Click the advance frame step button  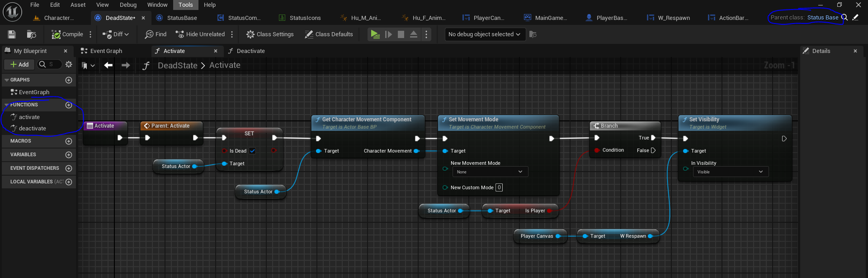[x=388, y=34]
